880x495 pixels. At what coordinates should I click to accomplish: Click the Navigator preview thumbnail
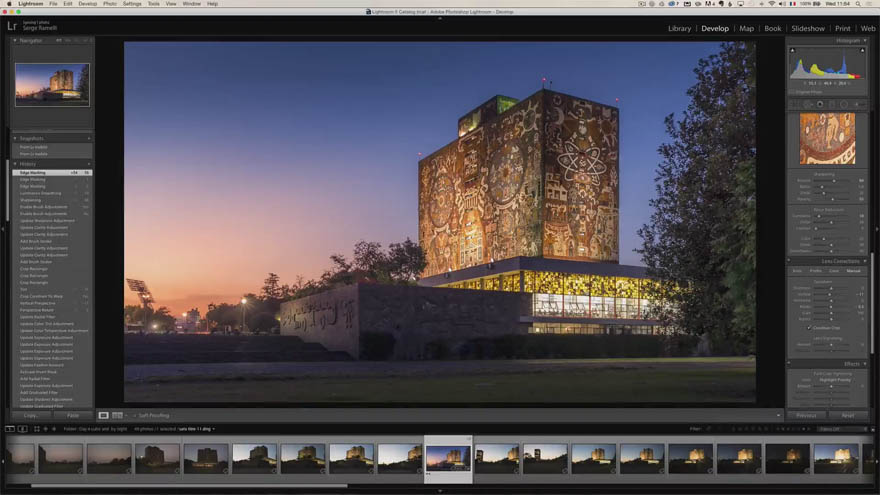click(x=52, y=85)
